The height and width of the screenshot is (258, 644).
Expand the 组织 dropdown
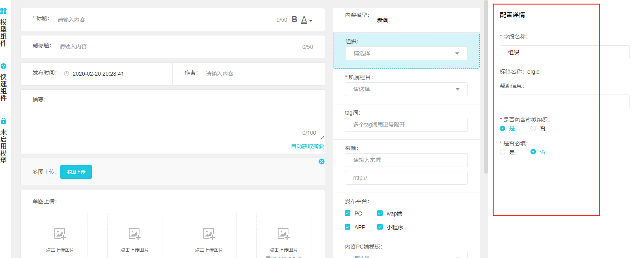(406, 53)
